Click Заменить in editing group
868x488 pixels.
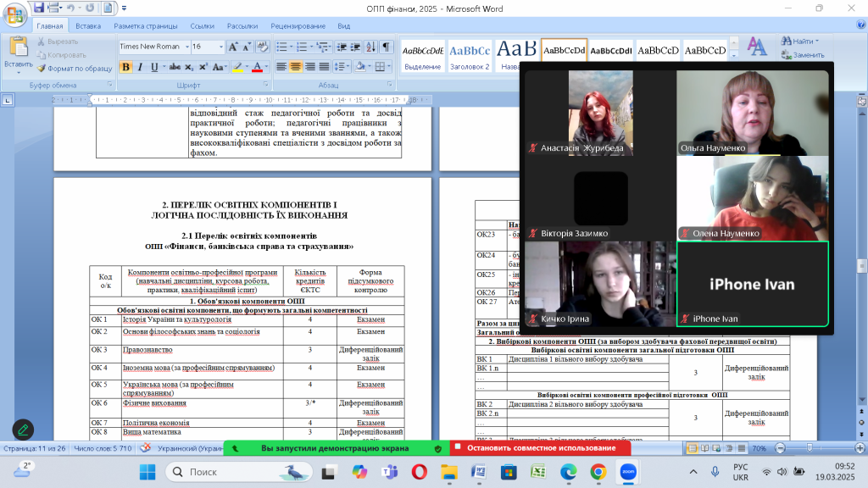click(x=803, y=55)
